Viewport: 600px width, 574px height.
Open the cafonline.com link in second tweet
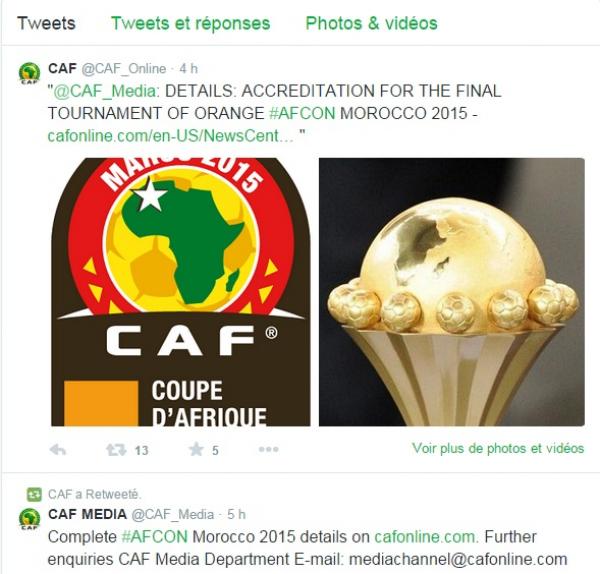point(426,536)
